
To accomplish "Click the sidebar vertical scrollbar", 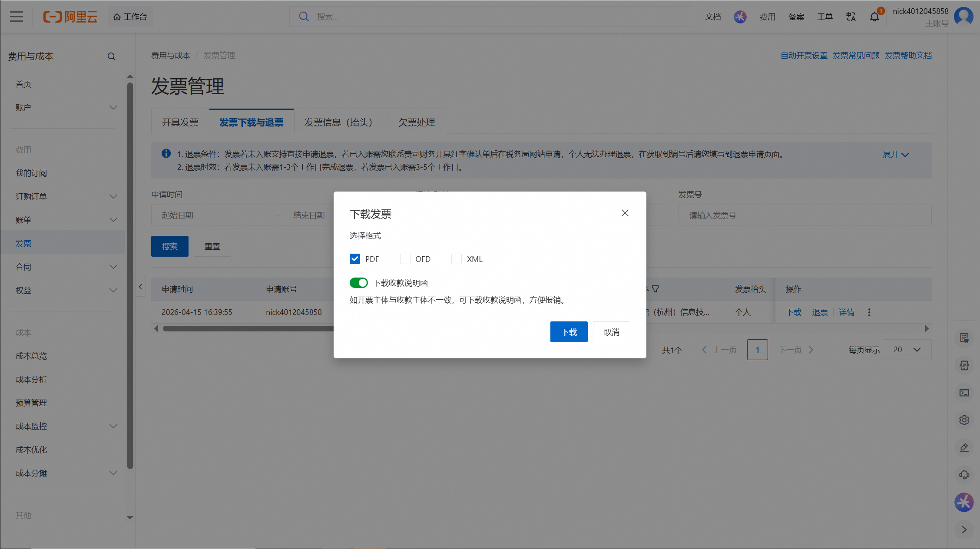I will click(x=130, y=276).
